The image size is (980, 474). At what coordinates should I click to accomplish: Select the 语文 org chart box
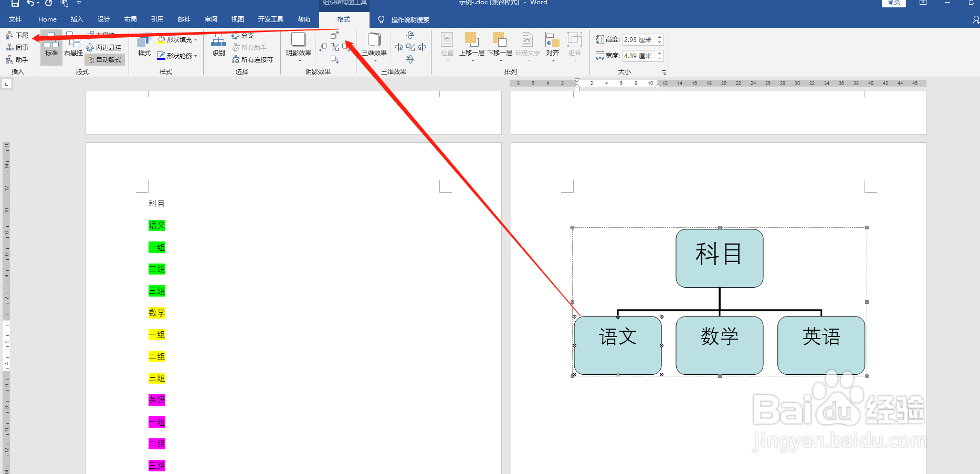(618, 345)
